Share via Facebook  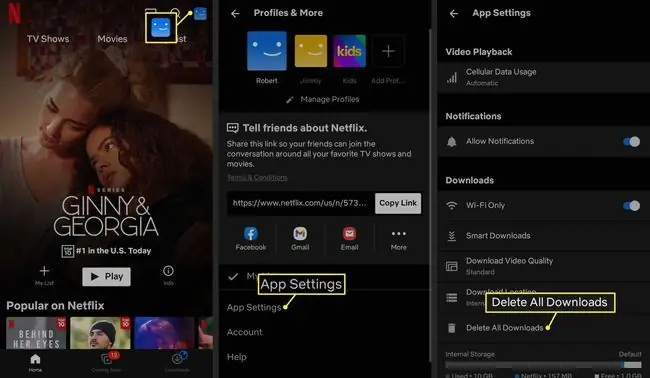(x=251, y=239)
